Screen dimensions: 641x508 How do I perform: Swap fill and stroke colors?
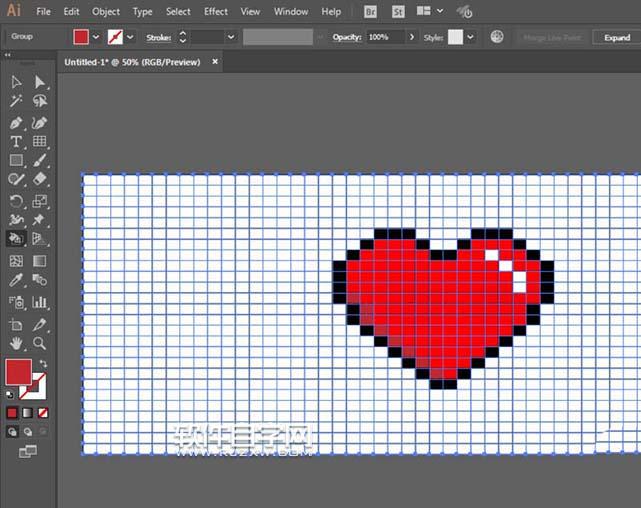click(x=43, y=364)
